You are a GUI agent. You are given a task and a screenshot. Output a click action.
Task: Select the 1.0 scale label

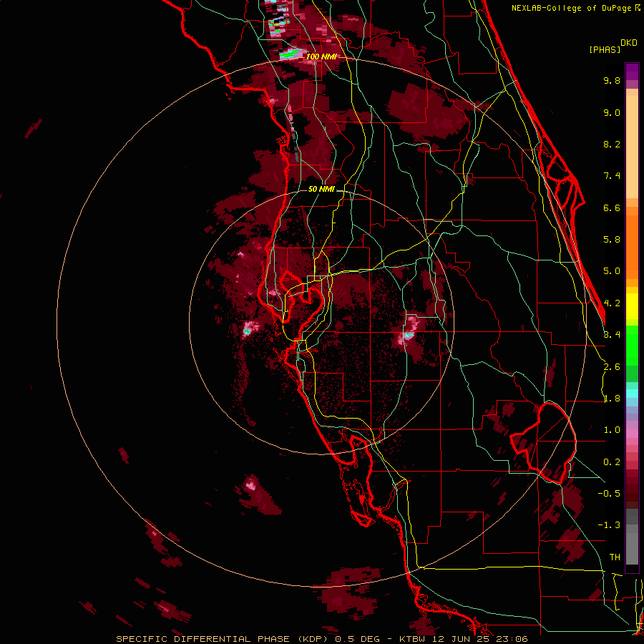click(x=612, y=430)
